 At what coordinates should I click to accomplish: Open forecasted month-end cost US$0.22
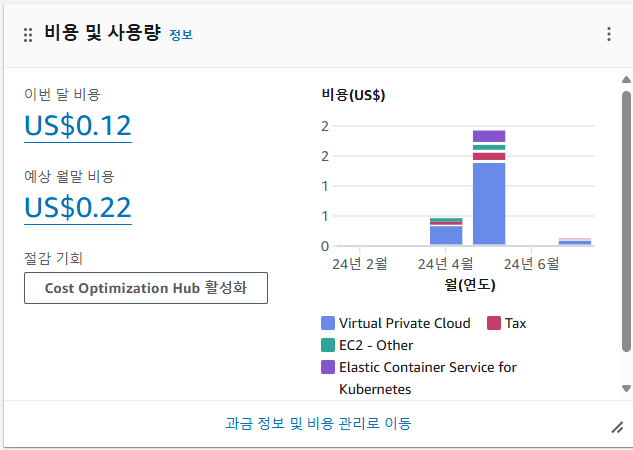[78, 207]
